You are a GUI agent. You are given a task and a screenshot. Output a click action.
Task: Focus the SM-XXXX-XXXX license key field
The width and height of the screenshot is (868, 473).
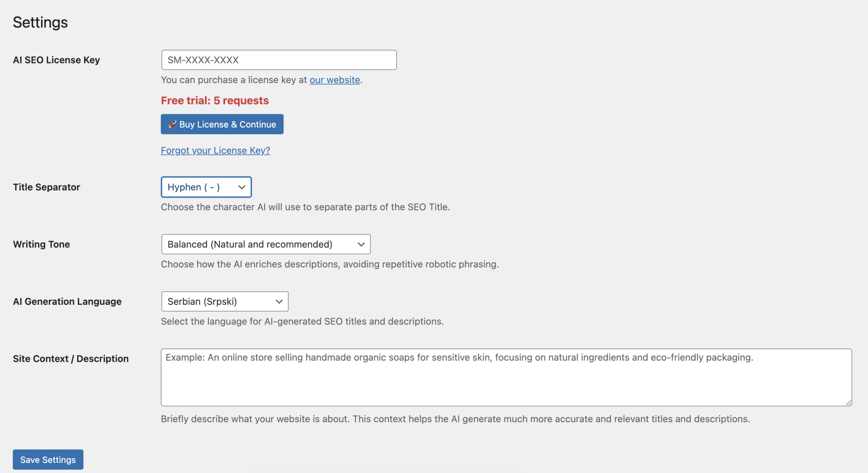tap(279, 60)
